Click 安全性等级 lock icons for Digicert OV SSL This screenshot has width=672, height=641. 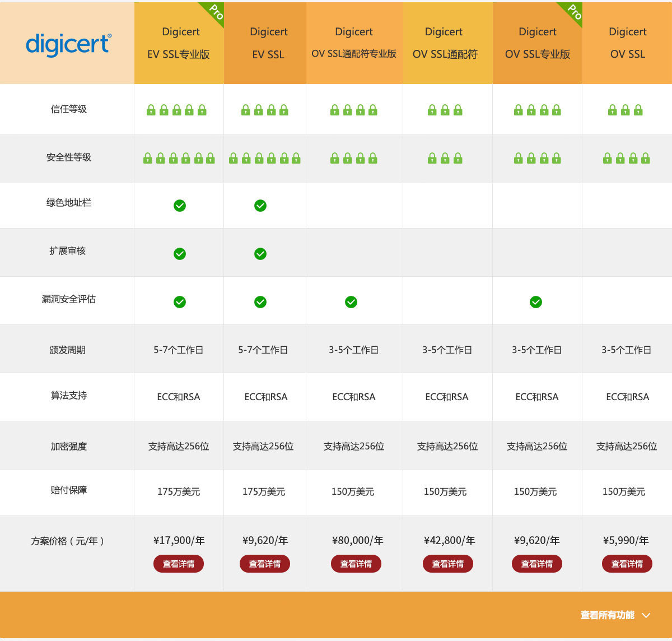click(x=627, y=158)
